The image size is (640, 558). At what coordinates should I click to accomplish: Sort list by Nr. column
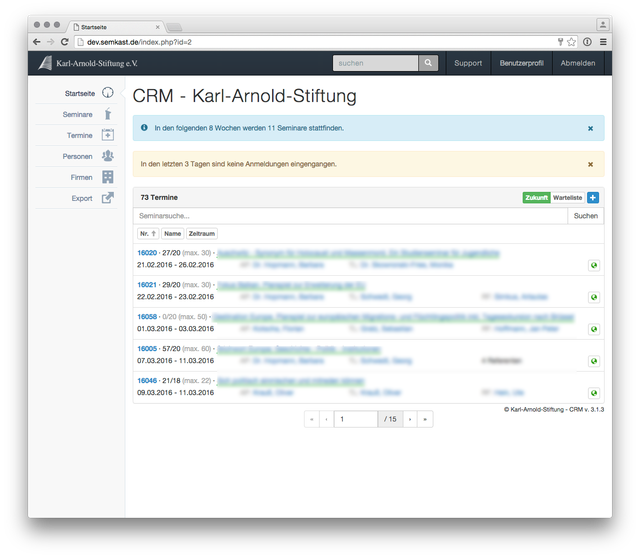[x=147, y=233]
